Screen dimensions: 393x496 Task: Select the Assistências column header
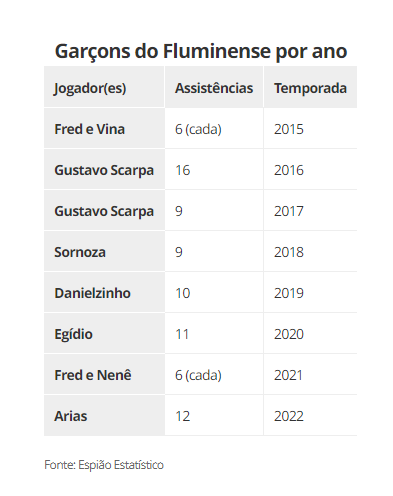214,88
